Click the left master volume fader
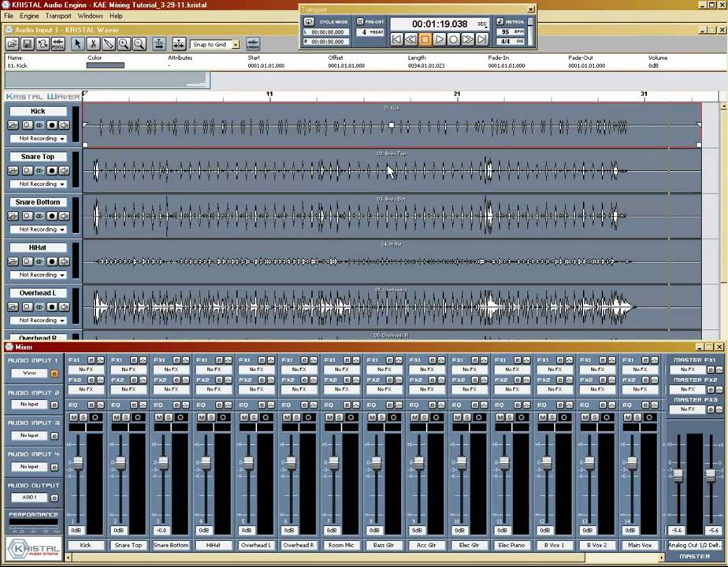This screenshot has width=728, height=567. click(x=678, y=475)
